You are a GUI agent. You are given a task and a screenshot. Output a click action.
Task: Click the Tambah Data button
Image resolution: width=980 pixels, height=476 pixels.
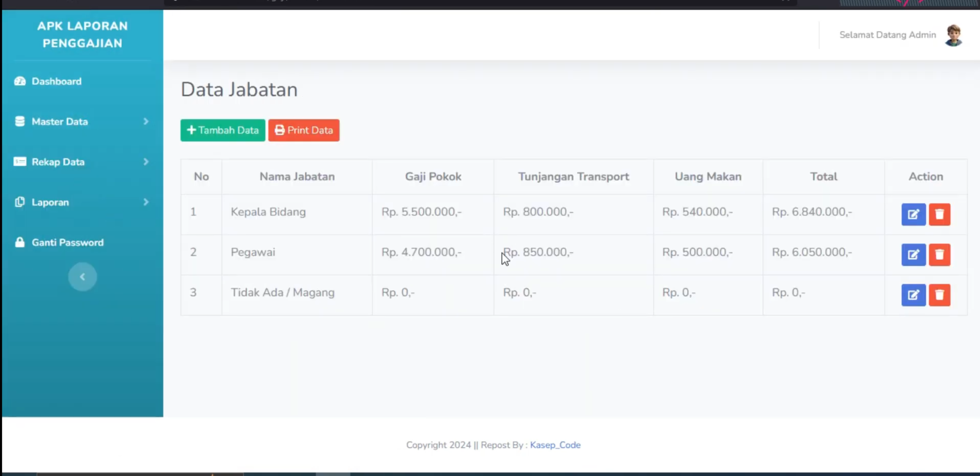223,130
